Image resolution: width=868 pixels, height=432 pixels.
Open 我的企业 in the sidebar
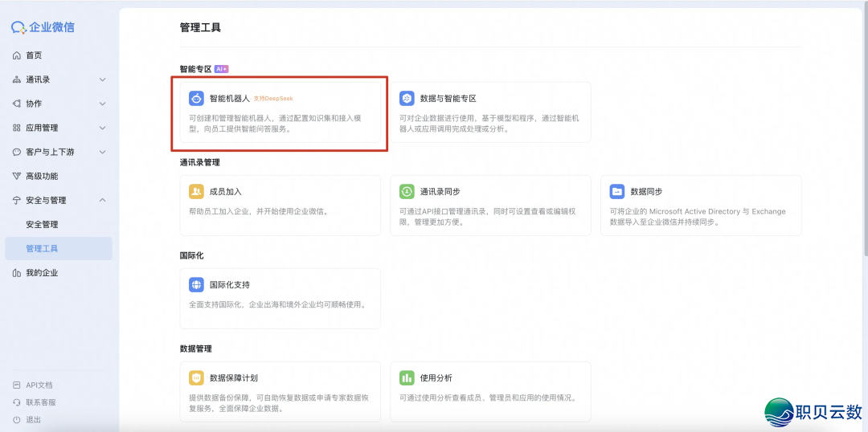click(42, 273)
